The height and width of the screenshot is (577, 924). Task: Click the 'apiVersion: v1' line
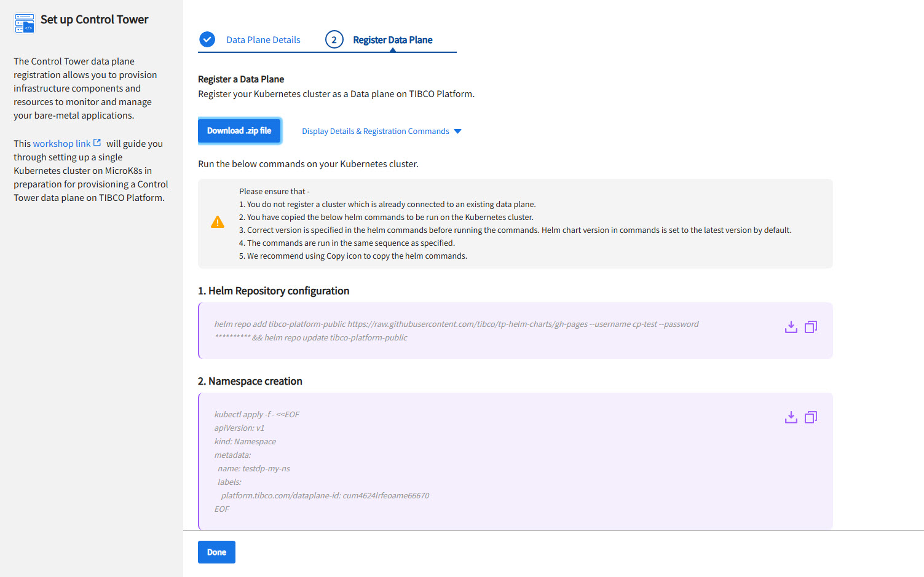click(239, 428)
